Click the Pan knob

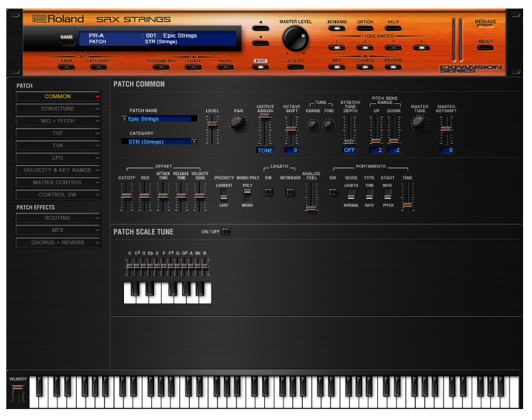tap(238, 123)
